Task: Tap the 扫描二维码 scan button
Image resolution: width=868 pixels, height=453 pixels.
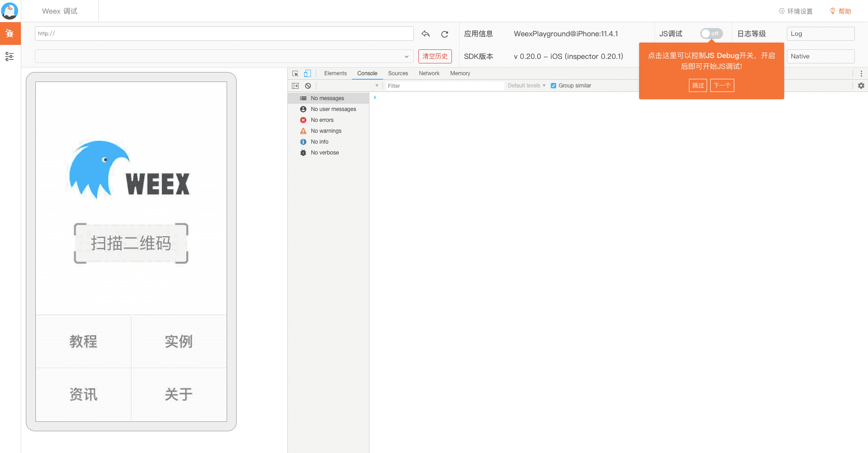Action: click(x=131, y=243)
